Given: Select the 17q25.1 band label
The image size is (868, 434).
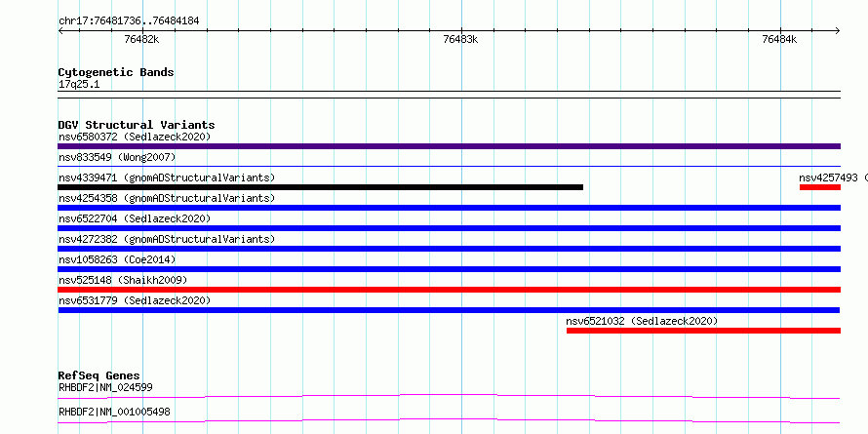Looking at the screenshot, I should (x=79, y=85).
